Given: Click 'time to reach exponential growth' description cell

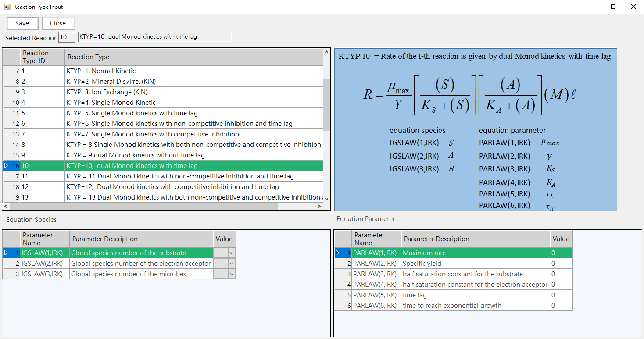Looking at the screenshot, I should (476, 306).
